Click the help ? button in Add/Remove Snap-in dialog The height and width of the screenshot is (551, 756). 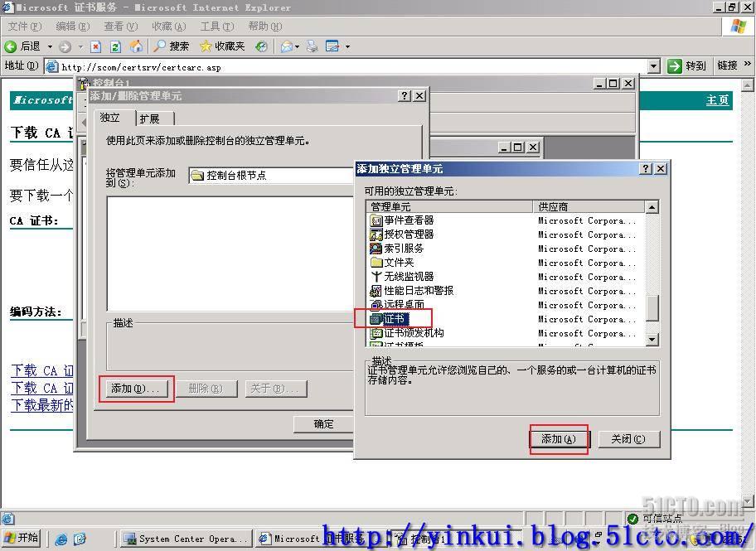[x=405, y=96]
